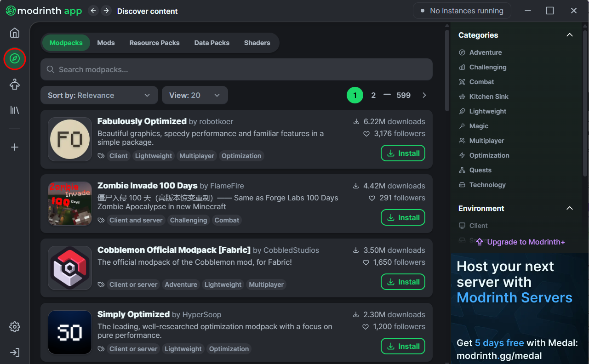
Task: Click Challenging tag on Zombie Invade
Action: (189, 220)
